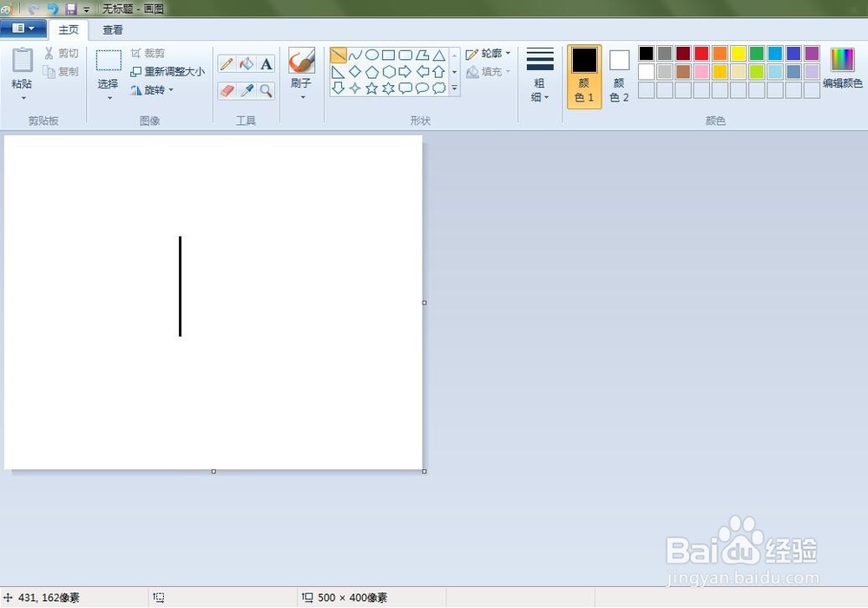Select the Hexagon shape
The width and height of the screenshot is (868, 608).
(x=389, y=71)
